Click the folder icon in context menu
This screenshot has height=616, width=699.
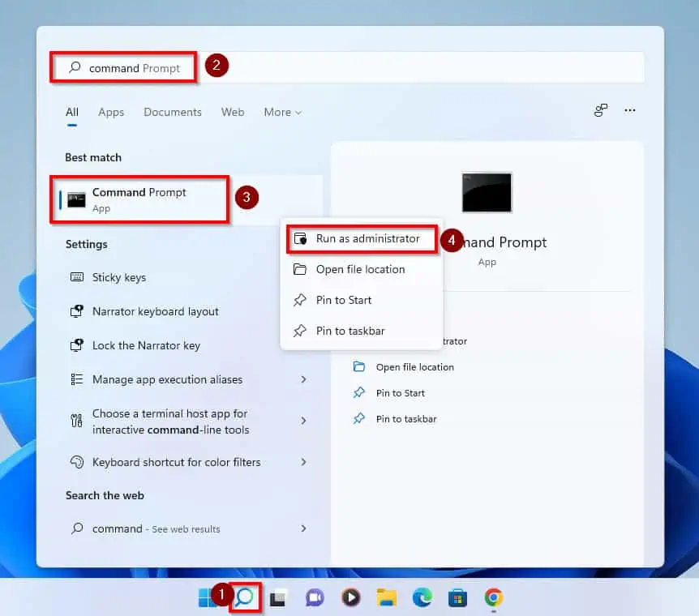pyautogui.click(x=299, y=269)
